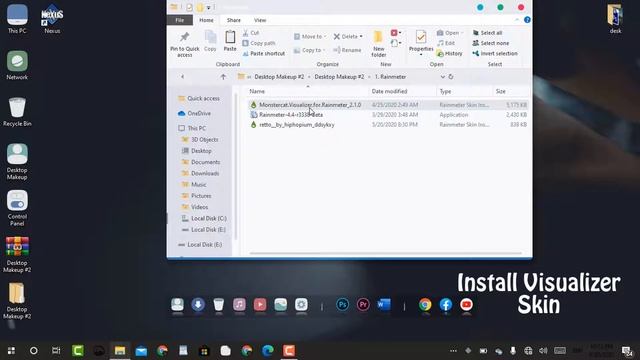This screenshot has width=640, height=360.
Task: Select the Rainmeter-4.4 beta application file
Action: [291, 115]
